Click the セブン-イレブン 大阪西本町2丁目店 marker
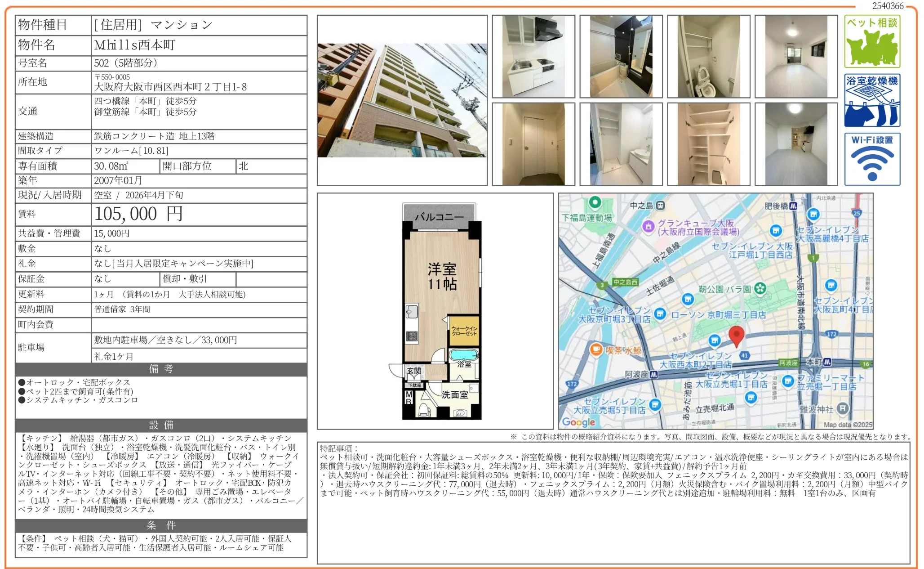 click(715, 341)
